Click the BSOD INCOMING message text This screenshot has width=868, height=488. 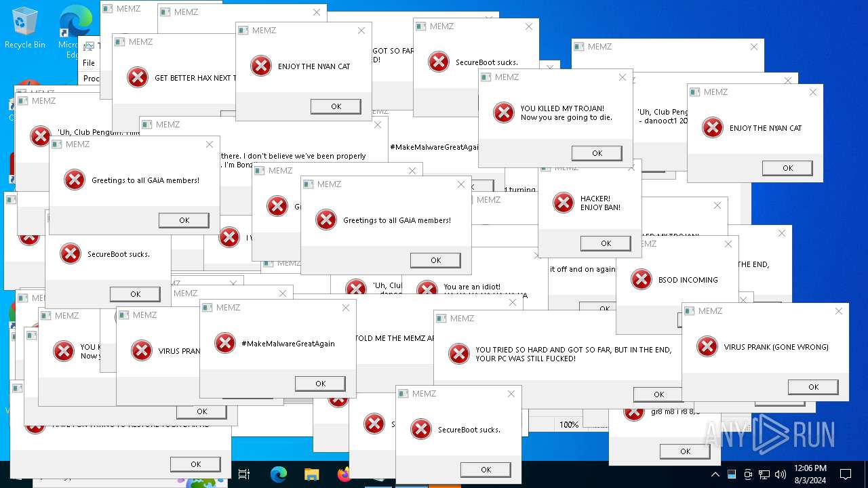coord(688,280)
